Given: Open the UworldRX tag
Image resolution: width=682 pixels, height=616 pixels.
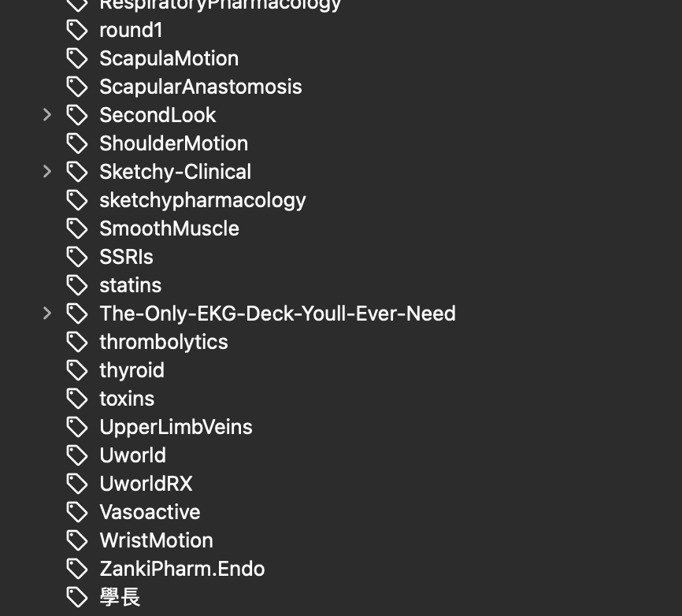Looking at the screenshot, I should click(x=146, y=484).
